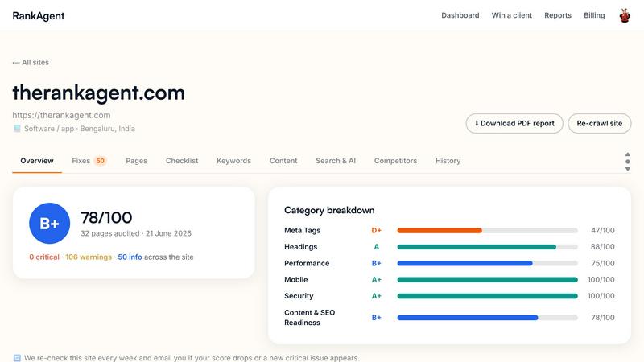This screenshot has width=644, height=362.
Task: Download the PDF report
Action: pos(514,124)
